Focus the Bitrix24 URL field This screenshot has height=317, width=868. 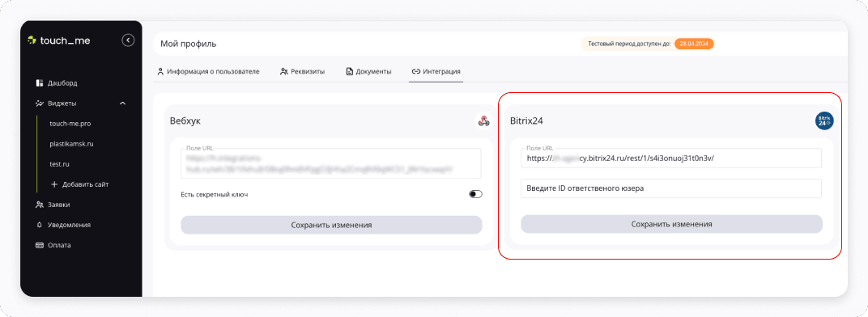[x=671, y=158]
